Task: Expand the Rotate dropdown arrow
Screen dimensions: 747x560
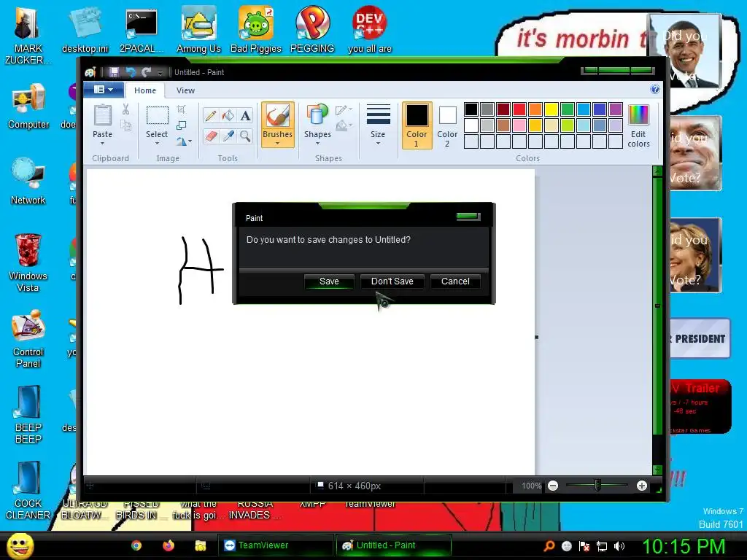Action: [190, 141]
